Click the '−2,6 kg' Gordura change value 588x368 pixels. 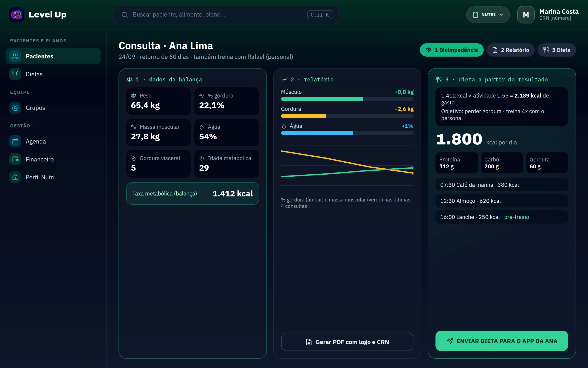(404, 109)
